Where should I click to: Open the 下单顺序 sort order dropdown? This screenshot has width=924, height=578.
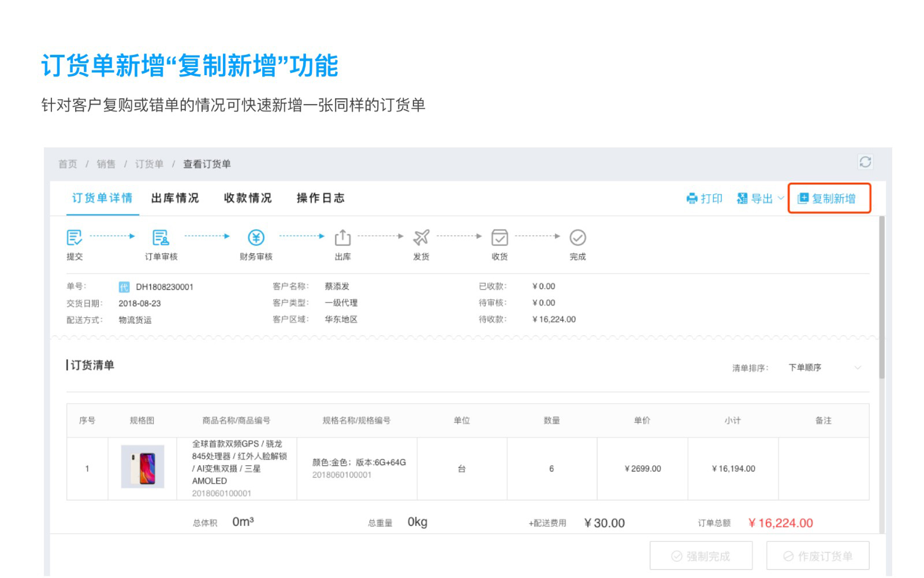pos(825,368)
